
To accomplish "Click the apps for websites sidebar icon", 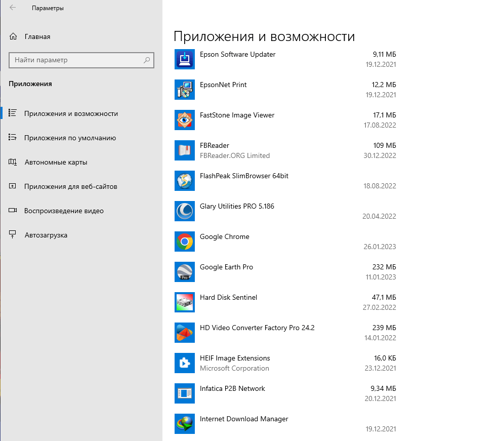I will (13, 186).
